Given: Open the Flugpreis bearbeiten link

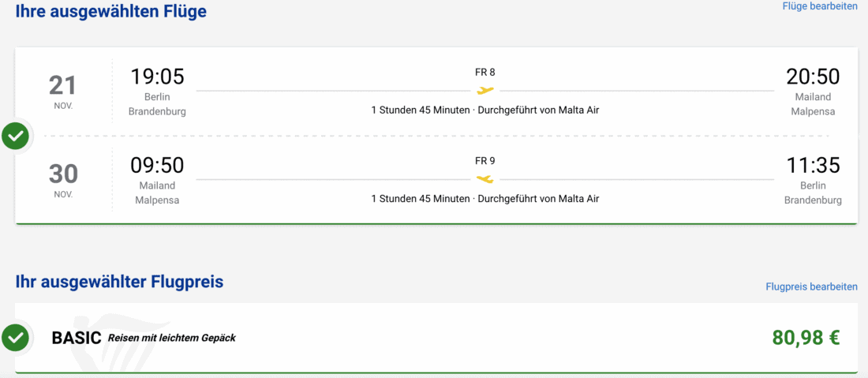Looking at the screenshot, I should click(x=811, y=286).
